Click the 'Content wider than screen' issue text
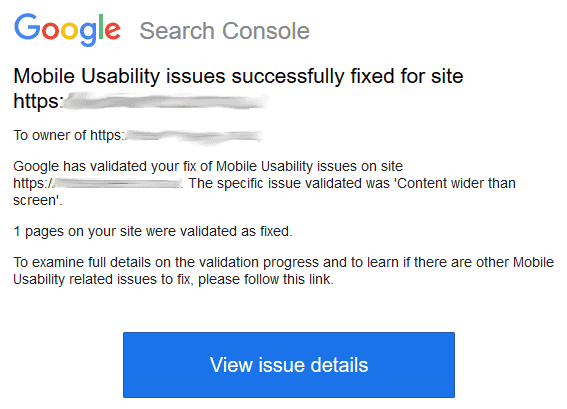Screen dimensions: 567x409 point(264,192)
